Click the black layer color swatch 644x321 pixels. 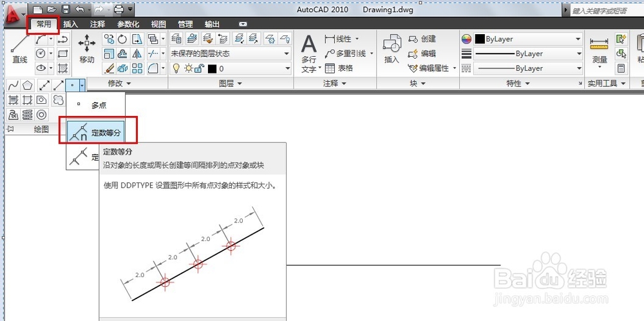coord(212,68)
